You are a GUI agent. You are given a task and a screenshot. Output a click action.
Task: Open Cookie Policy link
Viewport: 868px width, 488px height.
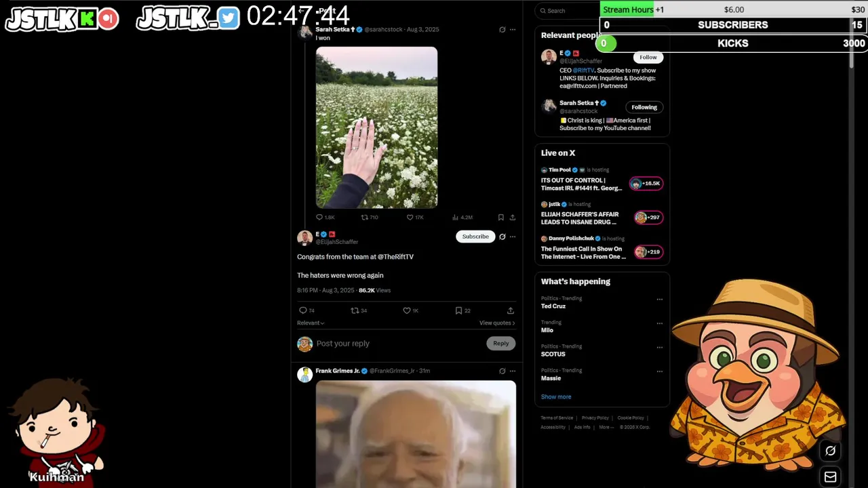click(631, 418)
